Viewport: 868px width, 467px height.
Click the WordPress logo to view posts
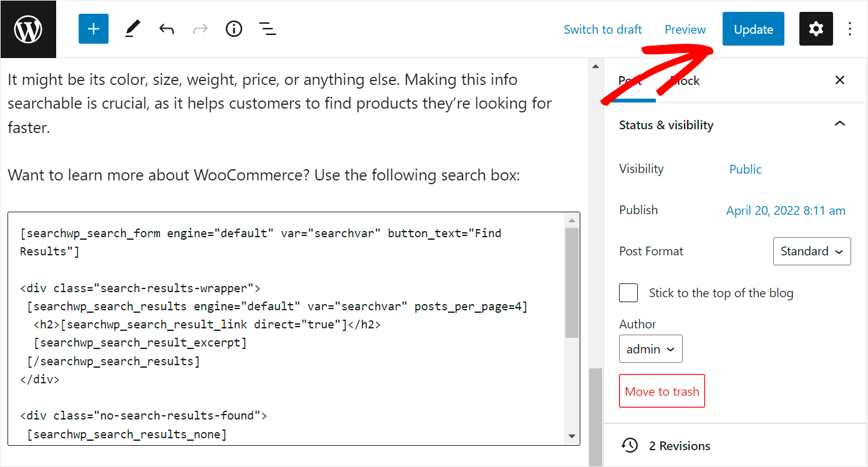28,29
